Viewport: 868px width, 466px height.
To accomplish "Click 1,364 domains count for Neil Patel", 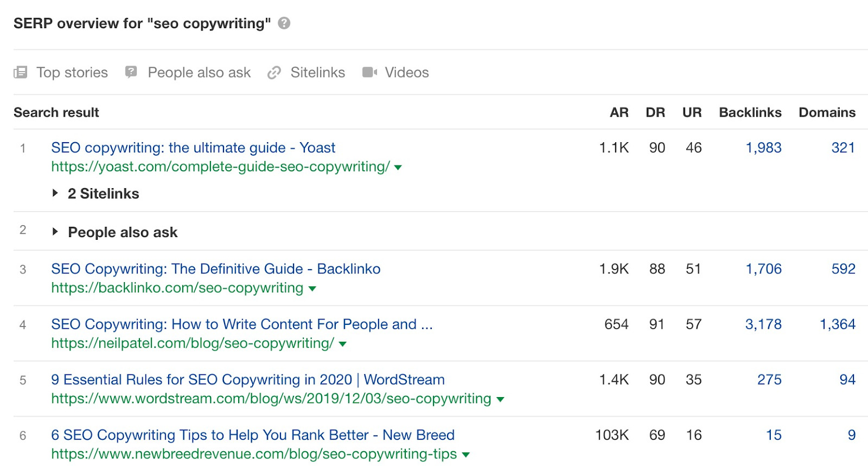I will tap(837, 324).
